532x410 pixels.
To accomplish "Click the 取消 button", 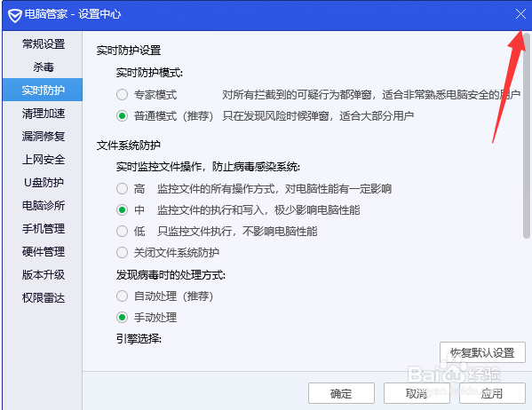I will (x=417, y=393).
